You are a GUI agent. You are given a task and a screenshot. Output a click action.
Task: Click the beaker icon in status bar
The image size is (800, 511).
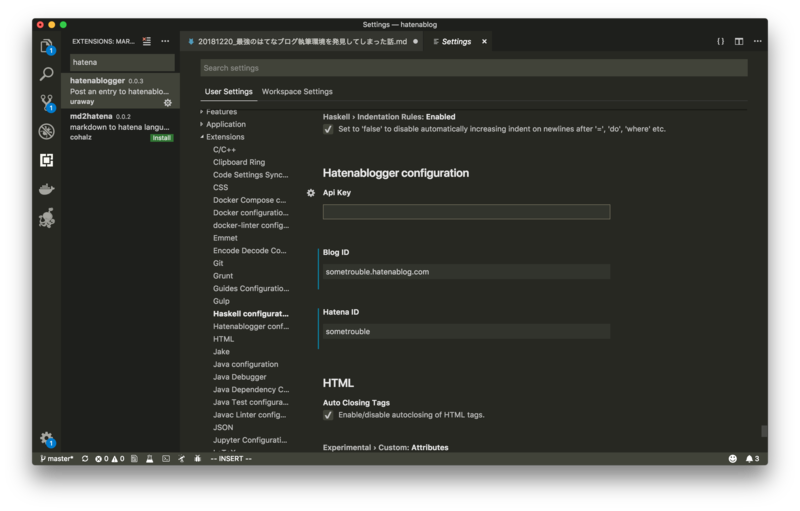point(149,458)
